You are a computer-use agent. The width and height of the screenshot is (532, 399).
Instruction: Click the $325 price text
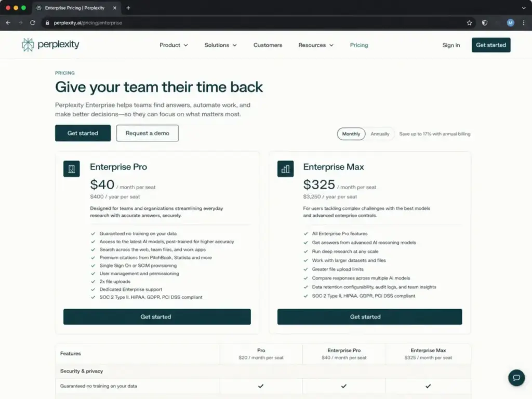(319, 184)
